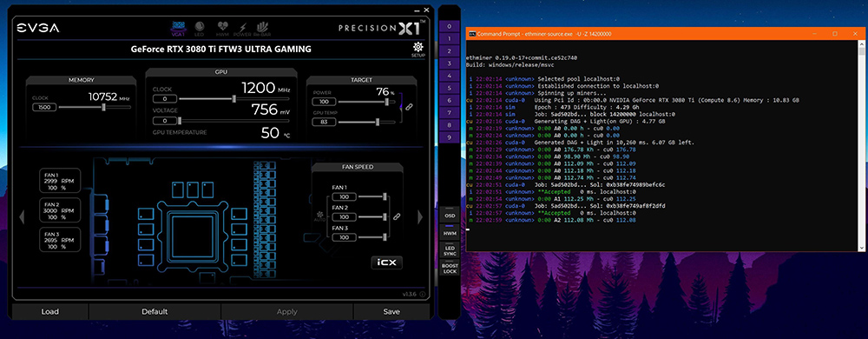The image size is (868, 339).
Task: Select profile slot 7
Action: pos(450,112)
